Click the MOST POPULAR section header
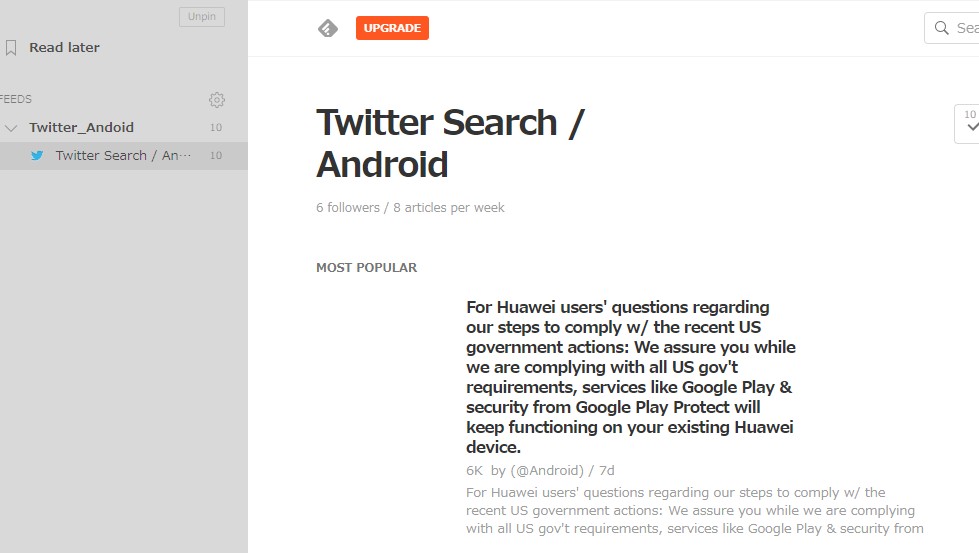This screenshot has height=553, width=979. [x=366, y=268]
